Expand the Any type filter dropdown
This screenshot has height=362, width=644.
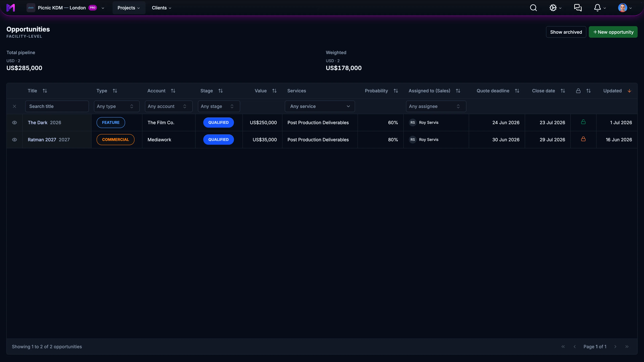click(x=117, y=106)
